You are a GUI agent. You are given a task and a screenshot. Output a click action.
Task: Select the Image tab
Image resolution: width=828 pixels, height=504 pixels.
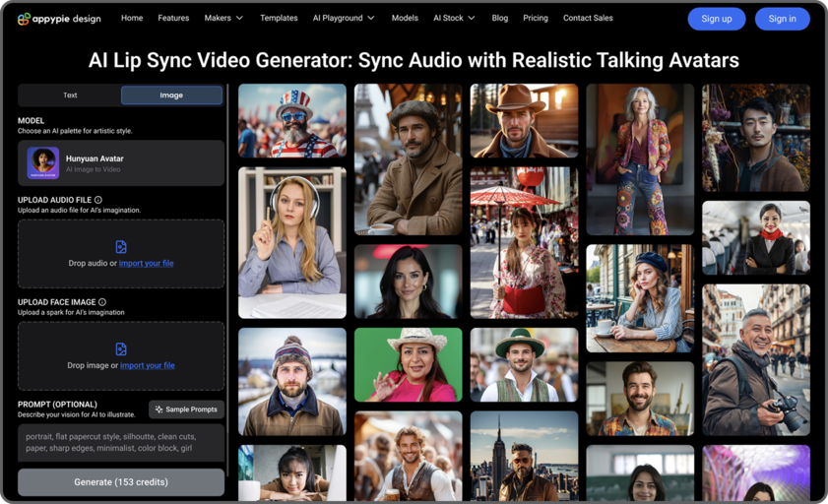pyautogui.click(x=171, y=95)
